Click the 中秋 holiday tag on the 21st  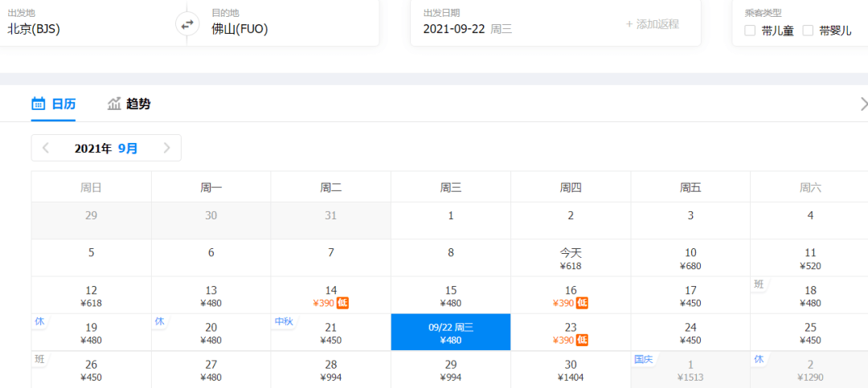point(284,321)
